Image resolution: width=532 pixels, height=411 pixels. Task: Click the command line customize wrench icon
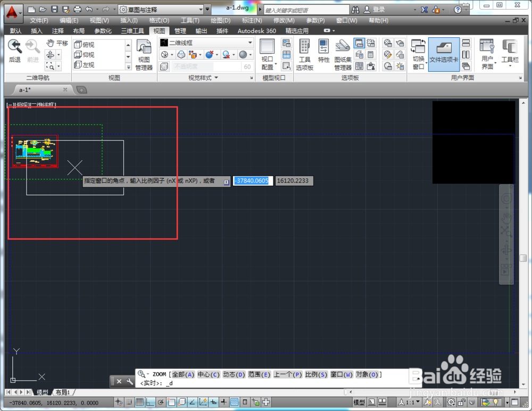130,381
